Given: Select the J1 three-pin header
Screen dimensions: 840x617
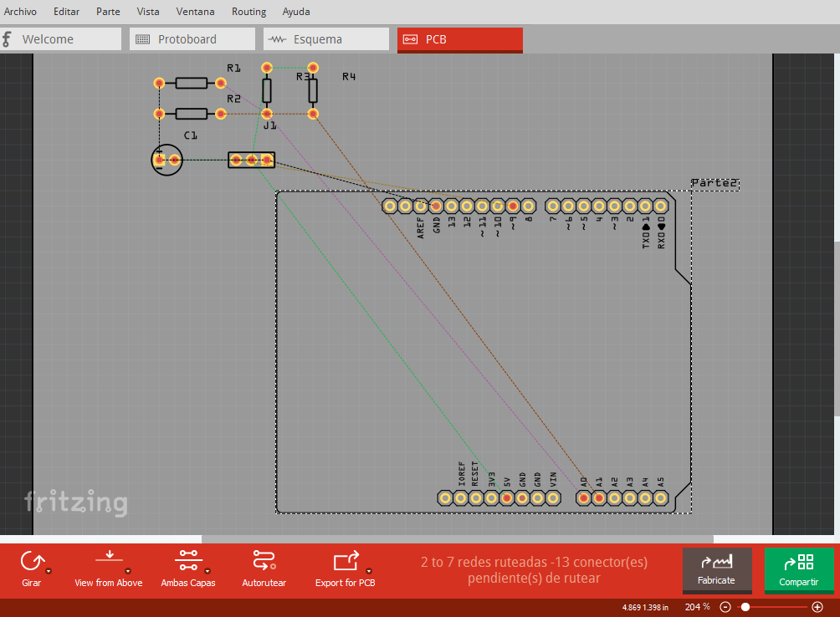Looking at the screenshot, I should pyautogui.click(x=251, y=160).
